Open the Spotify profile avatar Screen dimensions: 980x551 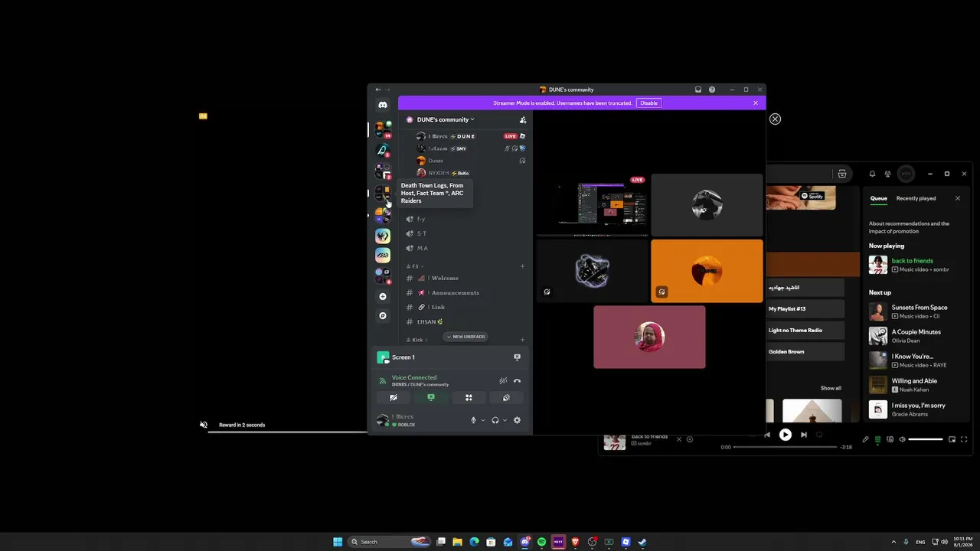click(x=906, y=174)
